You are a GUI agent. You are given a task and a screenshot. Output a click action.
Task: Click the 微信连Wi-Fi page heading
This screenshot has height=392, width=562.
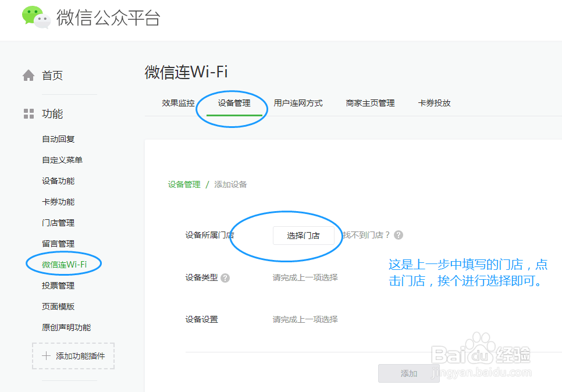[186, 72]
